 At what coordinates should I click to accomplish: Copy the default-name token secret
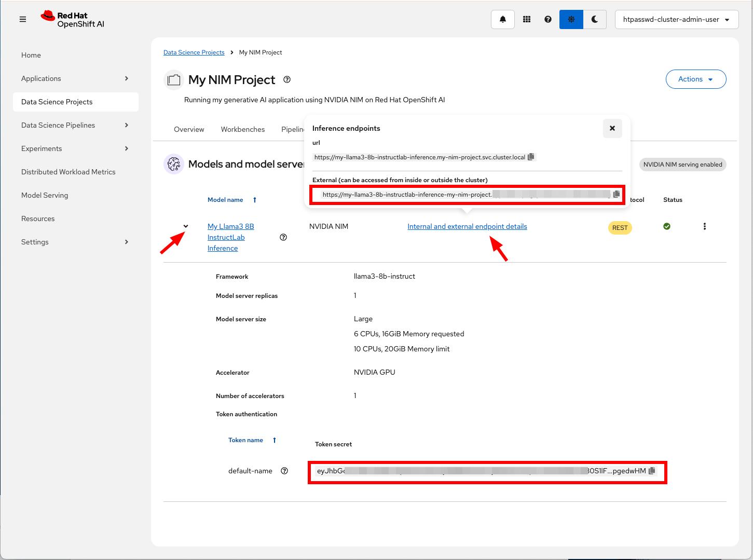coord(652,471)
